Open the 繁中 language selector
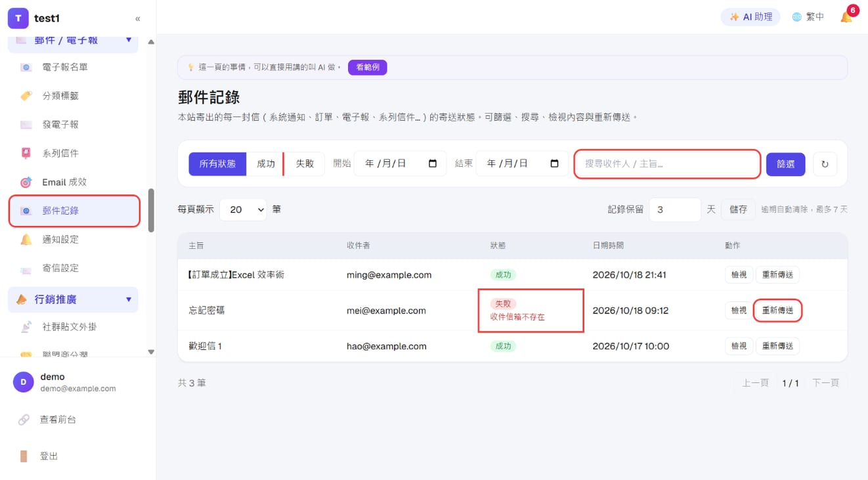 coord(808,17)
